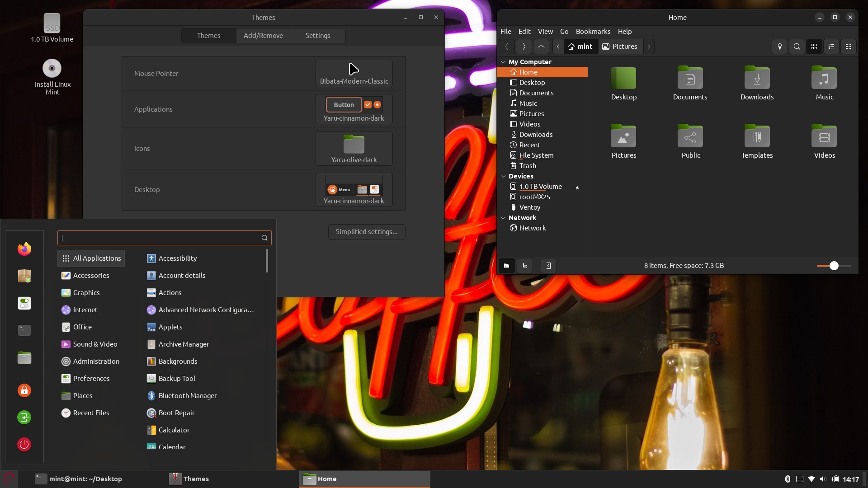Open the Bookmarks menu
This screenshot has width=868, height=488.
click(x=593, y=32)
